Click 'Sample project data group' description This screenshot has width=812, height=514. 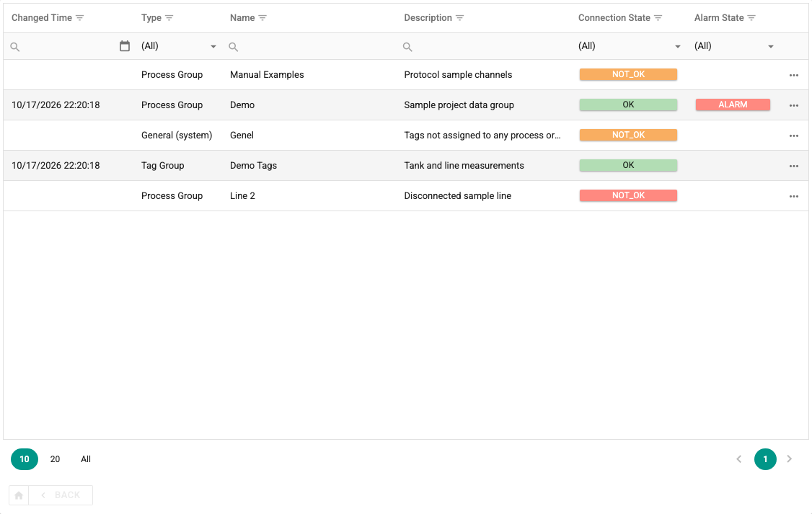(459, 105)
